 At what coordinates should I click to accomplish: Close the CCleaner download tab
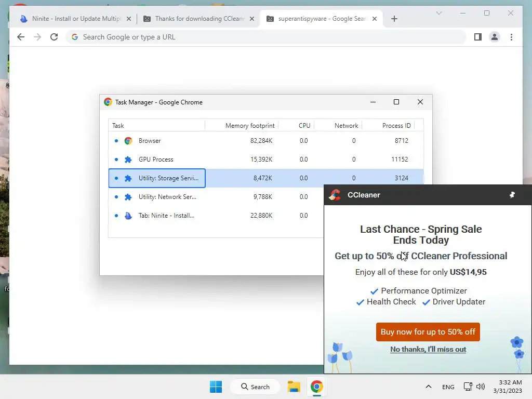pos(252,19)
